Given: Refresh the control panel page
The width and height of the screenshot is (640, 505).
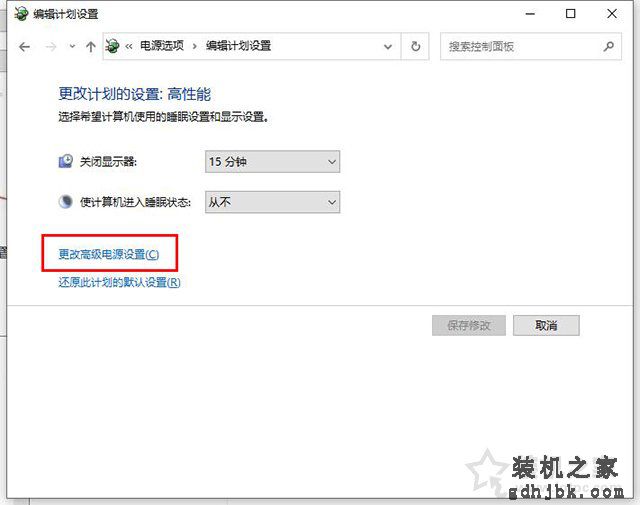Looking at the screenshot, I should coord(416,47).
